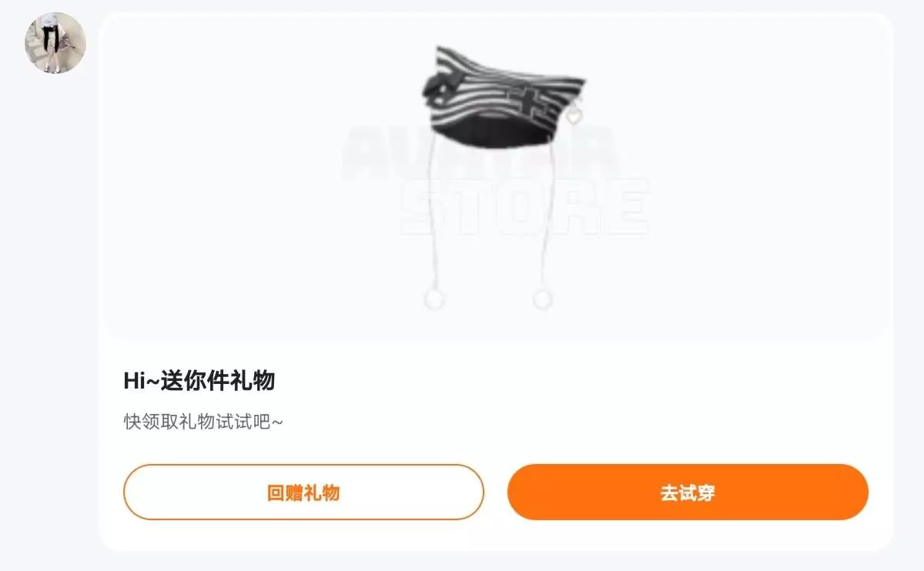
Task: Tap the 去试穿 orange button
Action: [688, 493]
